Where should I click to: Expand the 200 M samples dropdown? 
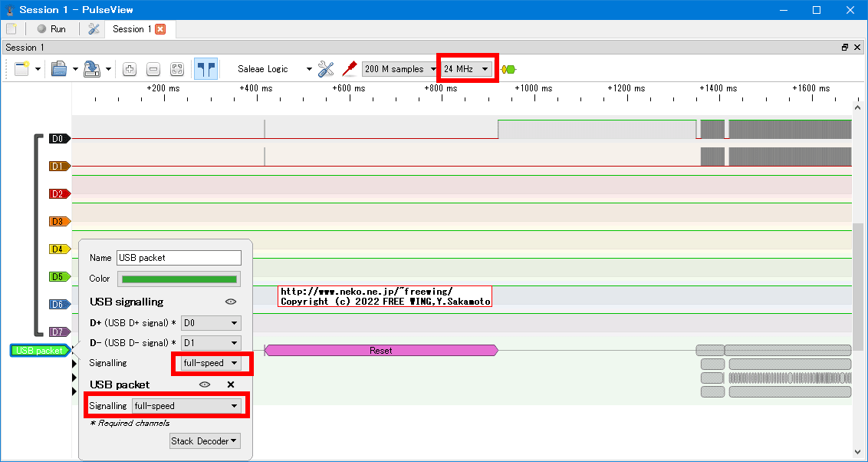[399, 69]
